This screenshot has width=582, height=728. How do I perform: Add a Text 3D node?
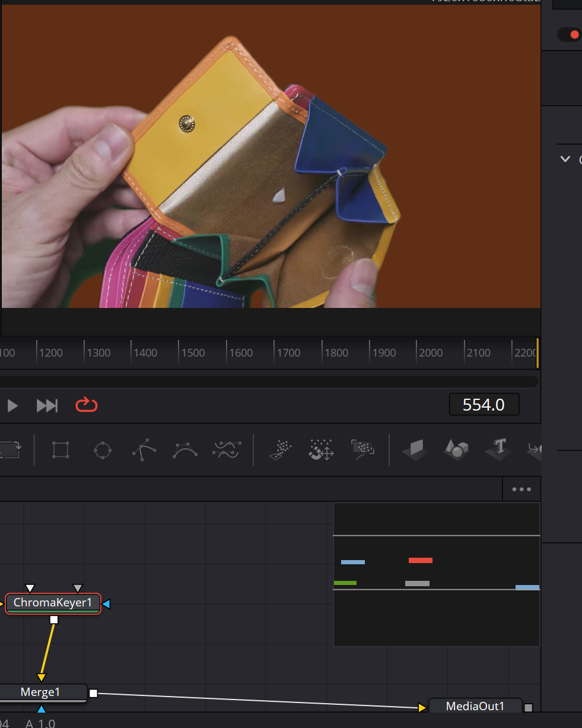(x=498, y=450)
